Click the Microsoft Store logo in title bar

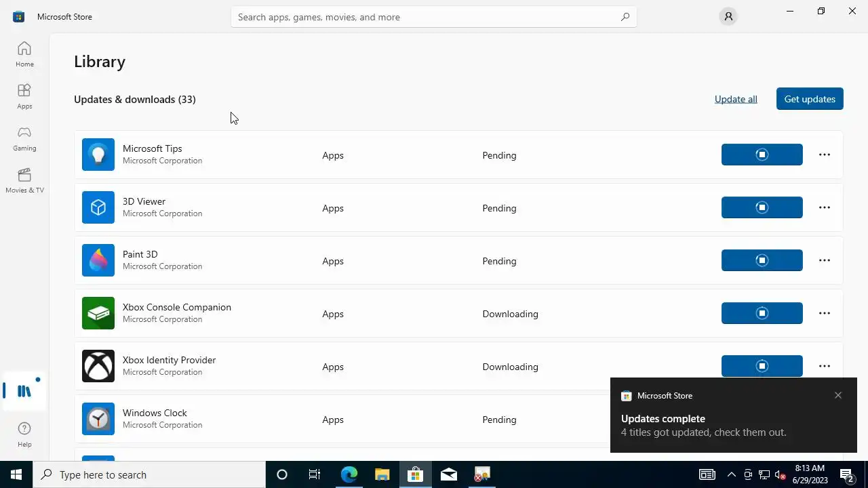click(x=18, y=16)
